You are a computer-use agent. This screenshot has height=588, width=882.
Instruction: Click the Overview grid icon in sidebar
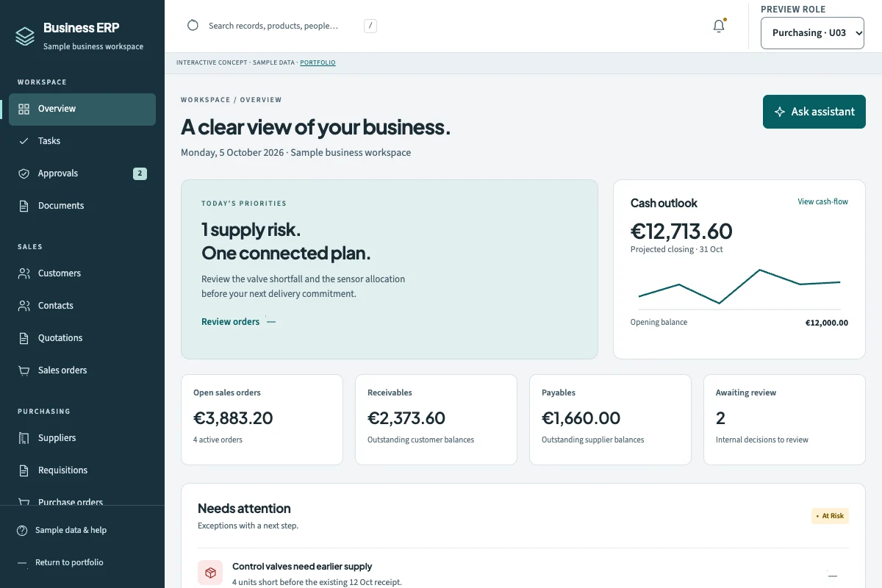pos(24,109)
